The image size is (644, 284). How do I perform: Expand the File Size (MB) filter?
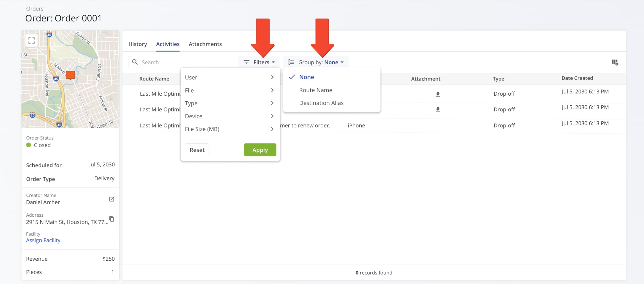(230, 129)
